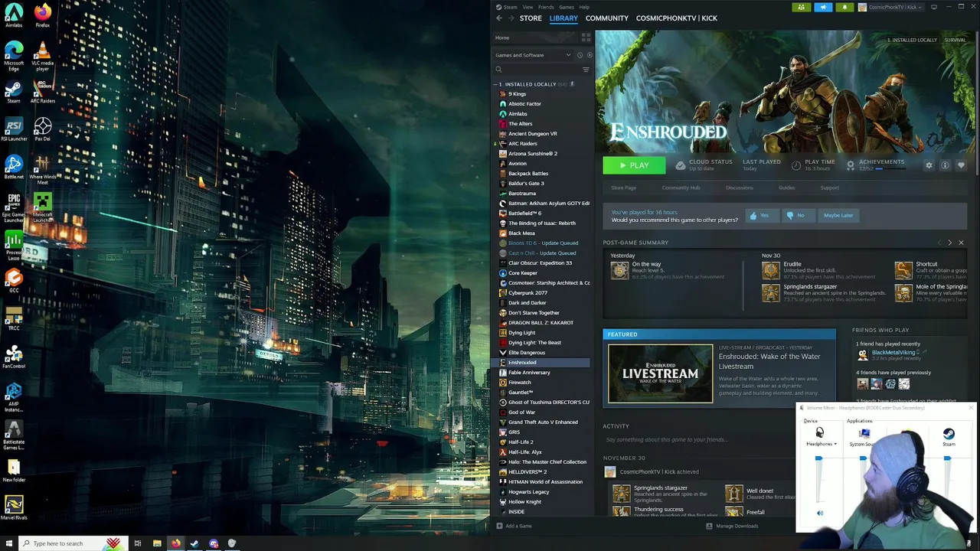This screenshot has width=980, height=551.
Task: Filter ready-to-play games icon
Action: tap(589, 55)
